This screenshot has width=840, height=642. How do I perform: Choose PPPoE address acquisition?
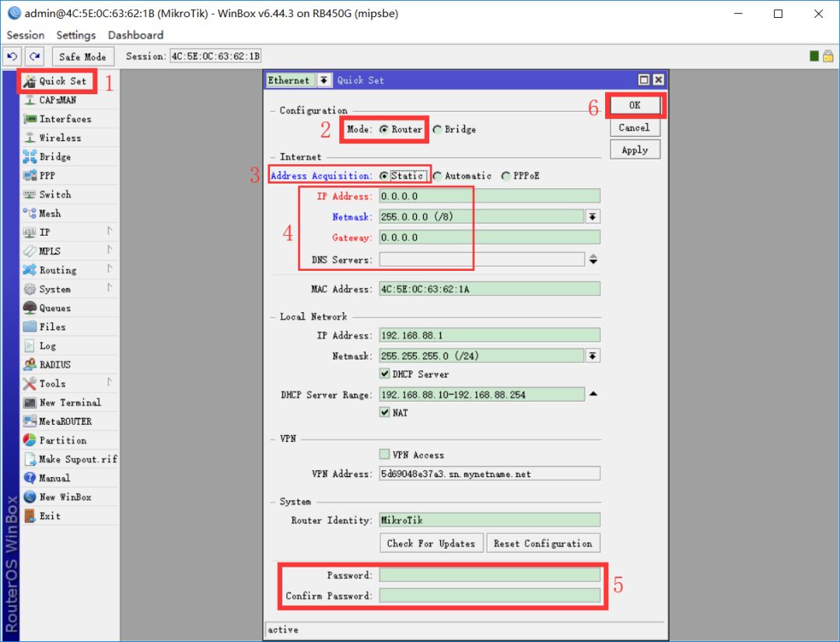506,176
